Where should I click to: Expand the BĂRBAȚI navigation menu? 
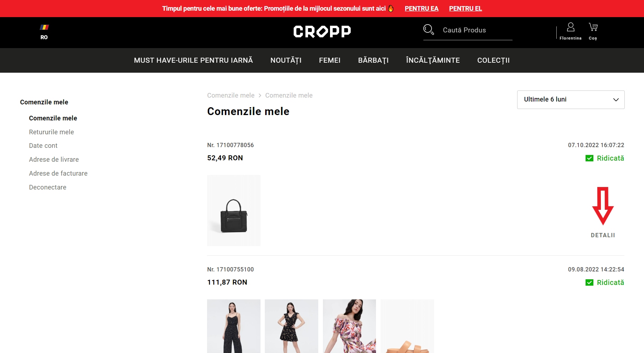click(373, 61)
